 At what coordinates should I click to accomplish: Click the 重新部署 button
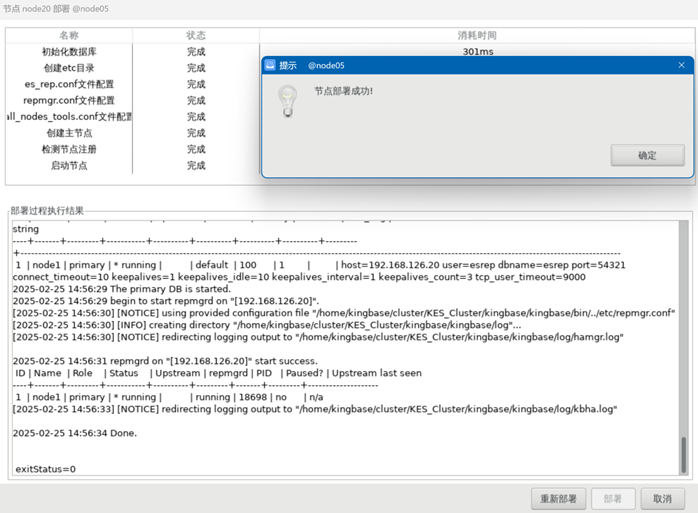(558, 498)
